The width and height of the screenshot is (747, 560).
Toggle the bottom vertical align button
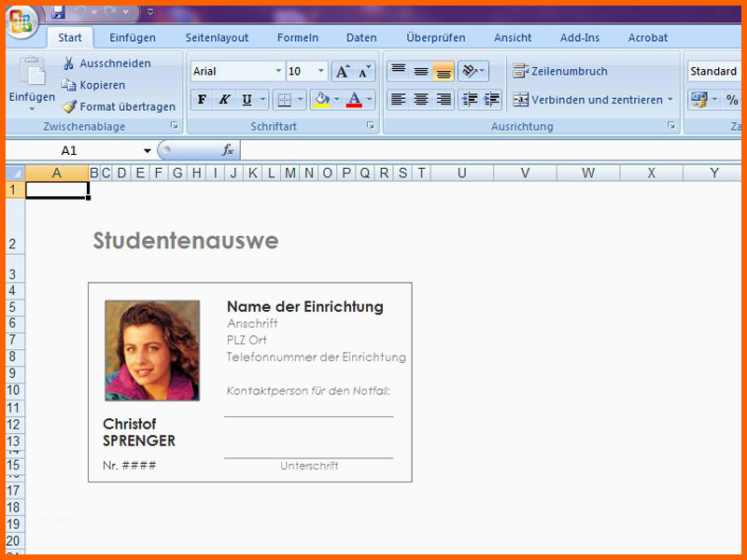coord(444,72)
